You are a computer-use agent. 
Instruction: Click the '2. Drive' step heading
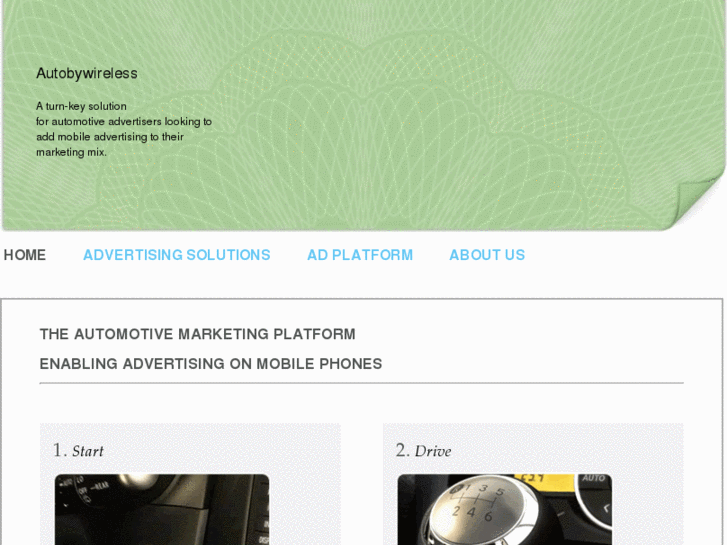click(x=423, y=451)
